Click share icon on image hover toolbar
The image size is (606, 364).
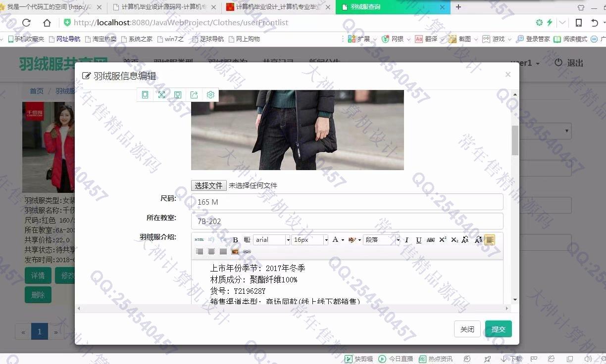[194, 95]
